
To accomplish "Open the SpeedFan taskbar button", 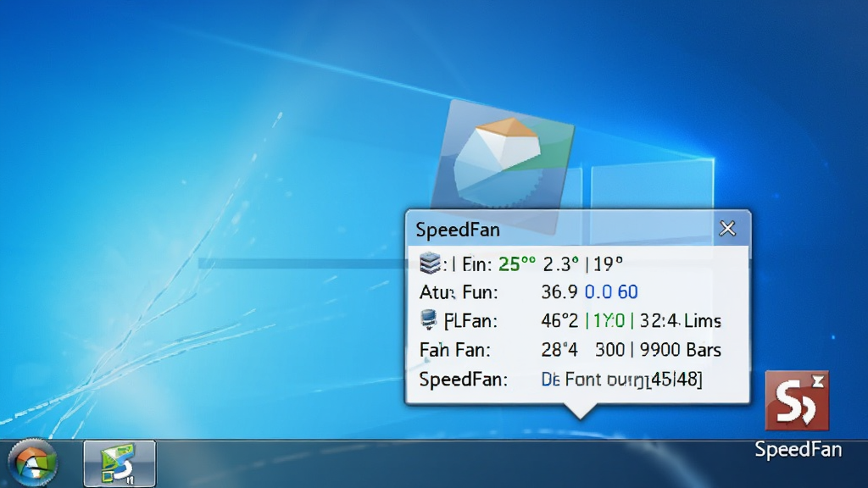I will coord(120,463).
